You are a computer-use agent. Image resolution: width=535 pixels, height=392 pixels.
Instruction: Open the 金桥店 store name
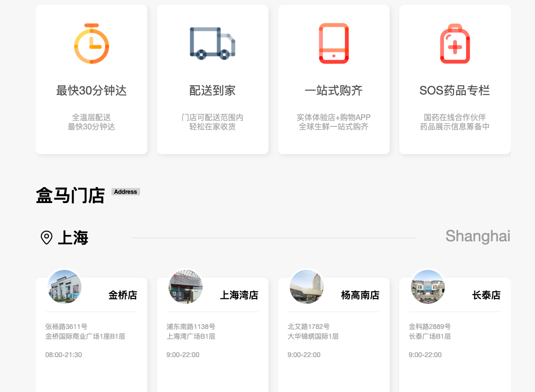123,295
